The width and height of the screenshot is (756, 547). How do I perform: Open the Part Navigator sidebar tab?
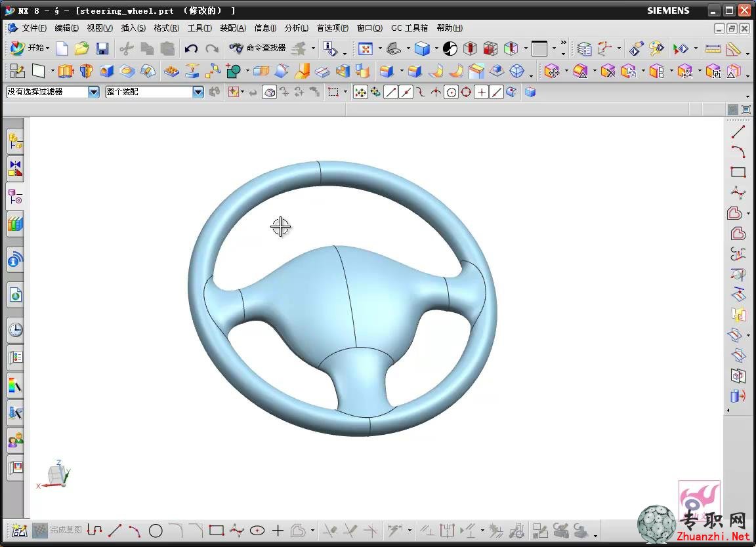point(16,196)
